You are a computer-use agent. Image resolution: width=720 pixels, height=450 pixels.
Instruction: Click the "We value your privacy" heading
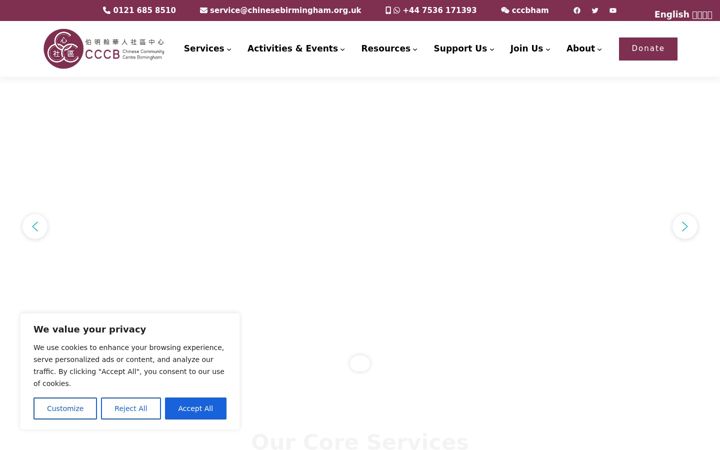[x=90, y=329]
